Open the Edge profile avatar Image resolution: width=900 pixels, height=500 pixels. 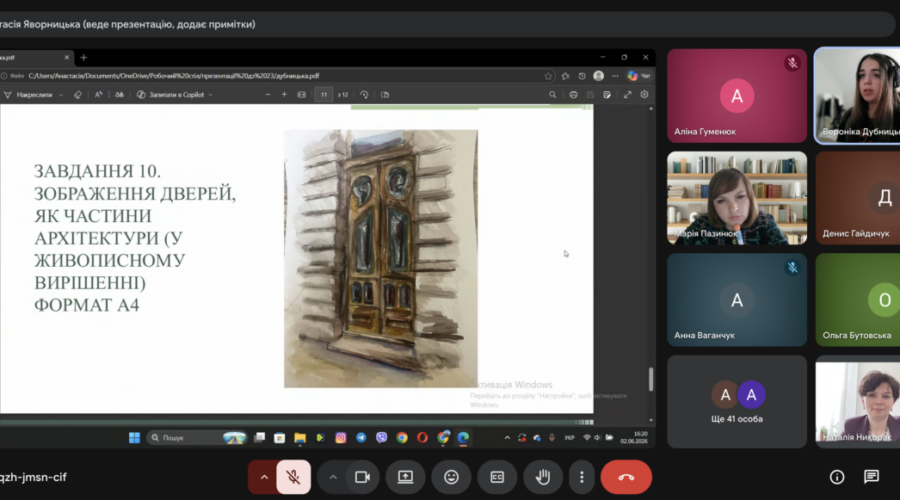599,76
